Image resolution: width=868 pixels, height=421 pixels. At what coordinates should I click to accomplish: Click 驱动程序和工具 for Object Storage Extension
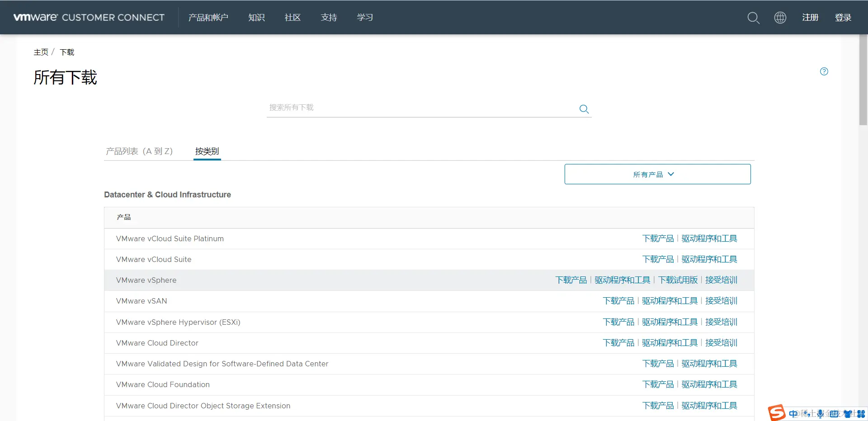(709, 406)
